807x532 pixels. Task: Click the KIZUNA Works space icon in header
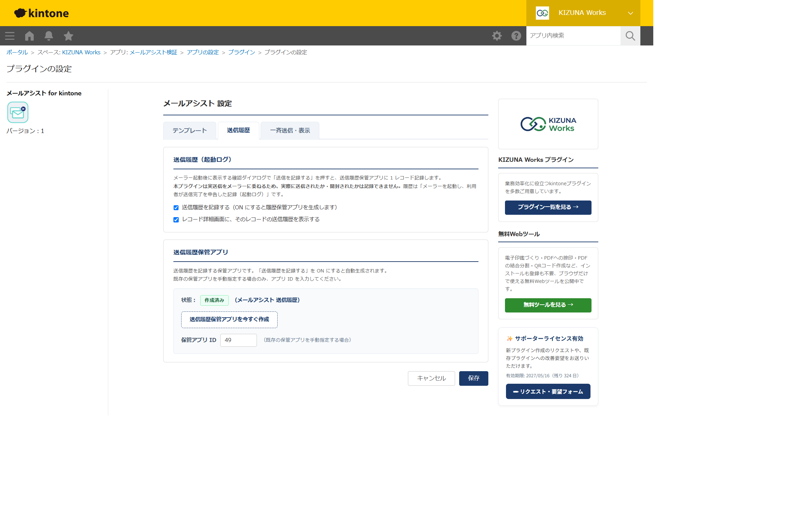[542, 13]
